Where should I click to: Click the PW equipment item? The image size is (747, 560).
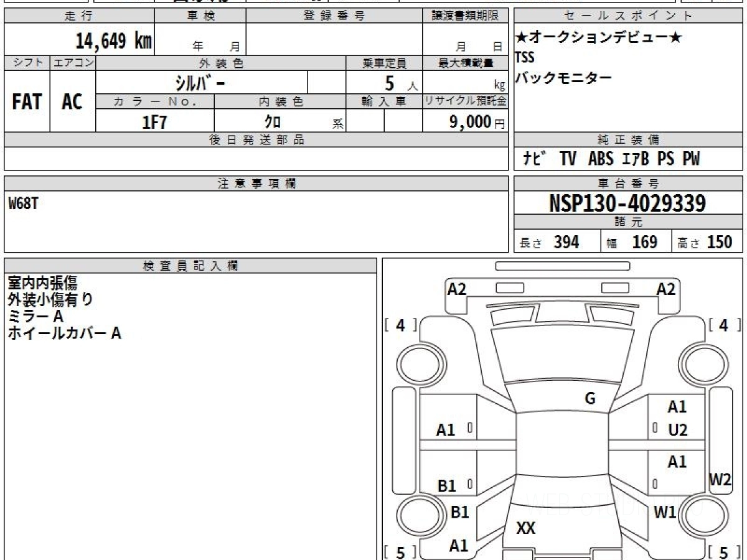pyautogui.click(x=691, y=159)
